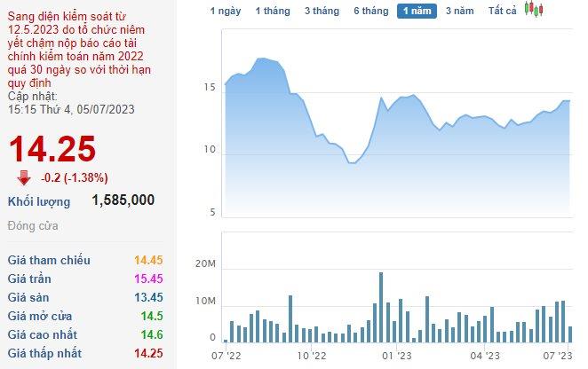This screenshot has width=588, height=369.
Task: Click the Giá trần value 15.45
Action: click(x=148, y=279)
